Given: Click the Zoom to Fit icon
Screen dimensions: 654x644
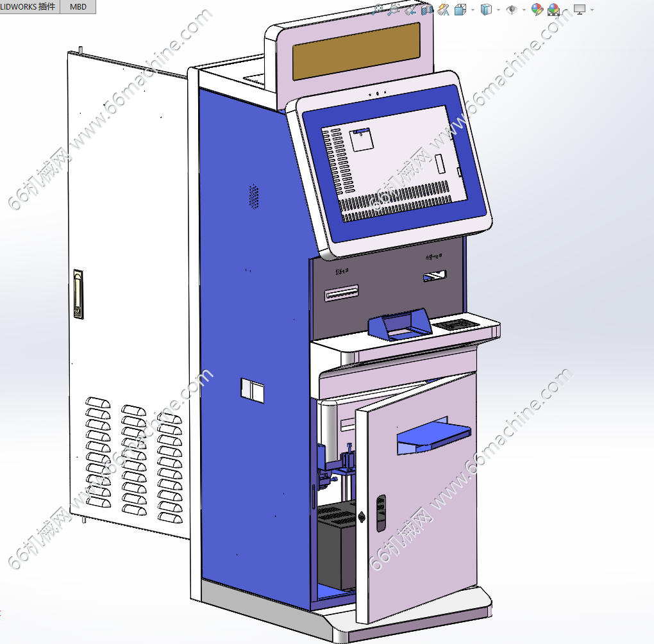Looking at the screenshot, I should [x=378, y=9].
